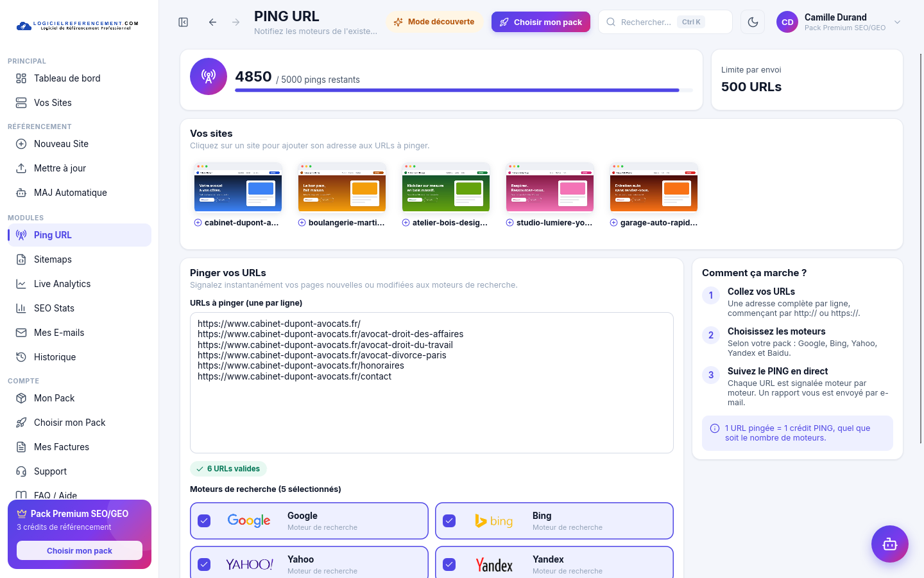Open Mes E-mails in sidebar
Viewport: 924px width, 578px height.
pyautogui.click(x=80, y=333)
